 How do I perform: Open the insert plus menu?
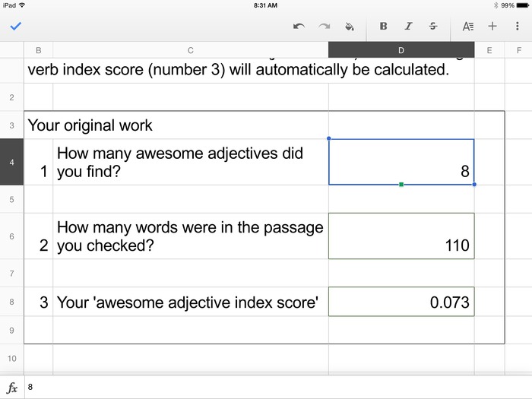[x=492, y=26]
